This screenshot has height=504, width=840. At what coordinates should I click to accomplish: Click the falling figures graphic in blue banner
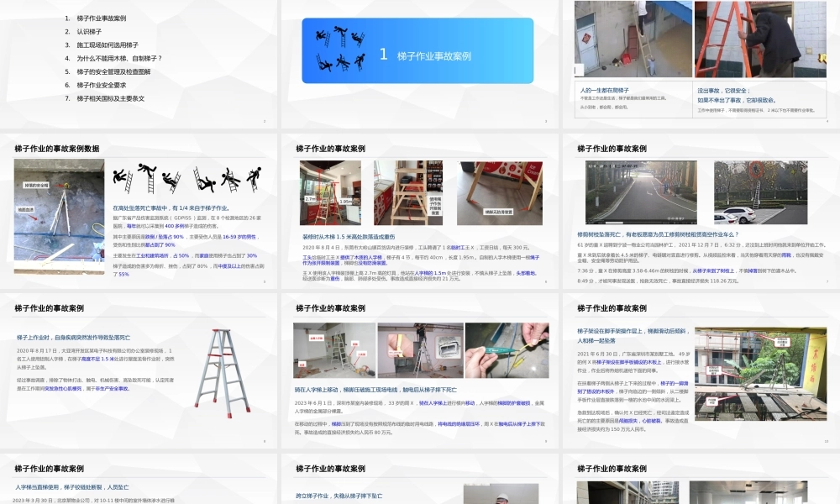341,50
